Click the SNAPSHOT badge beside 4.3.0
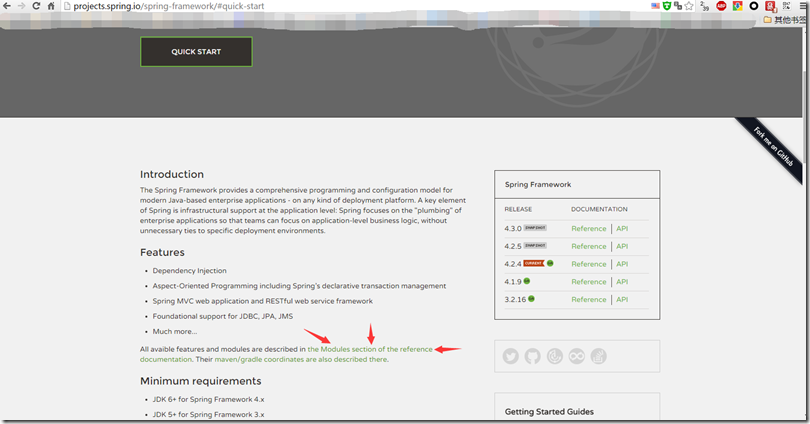810x424 pixels. (x=535, y=228)
